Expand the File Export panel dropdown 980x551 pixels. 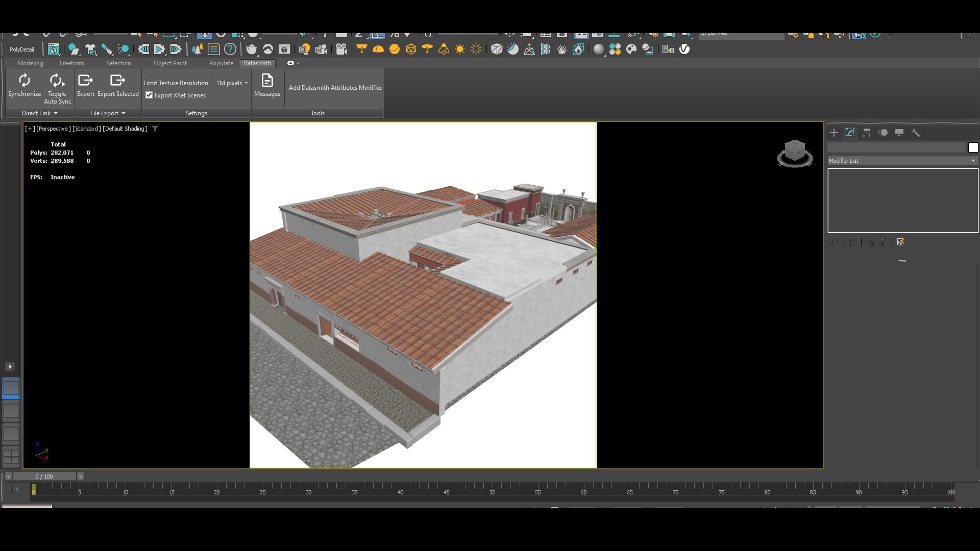108,113
